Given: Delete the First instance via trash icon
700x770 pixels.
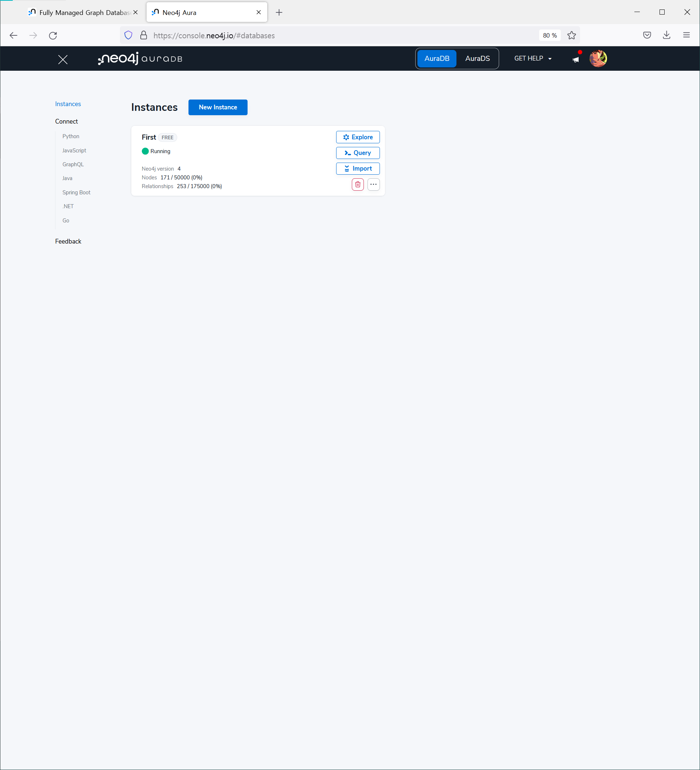Looking at the screenshot, I should point(357,184).
